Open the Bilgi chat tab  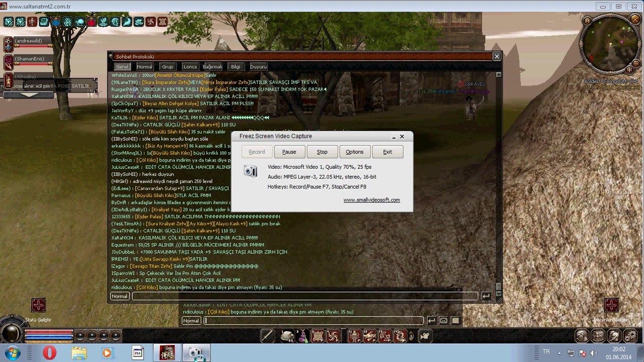tap(235, 66)
